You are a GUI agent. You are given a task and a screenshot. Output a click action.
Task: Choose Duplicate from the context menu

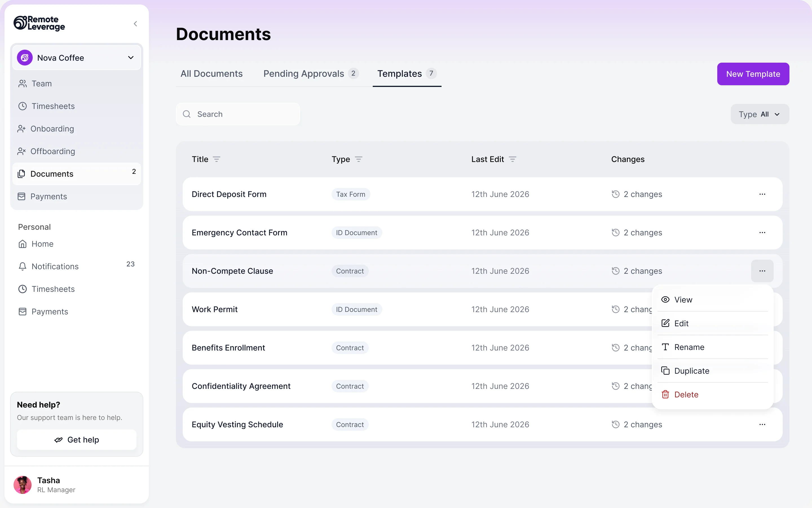tap(712, 371)
